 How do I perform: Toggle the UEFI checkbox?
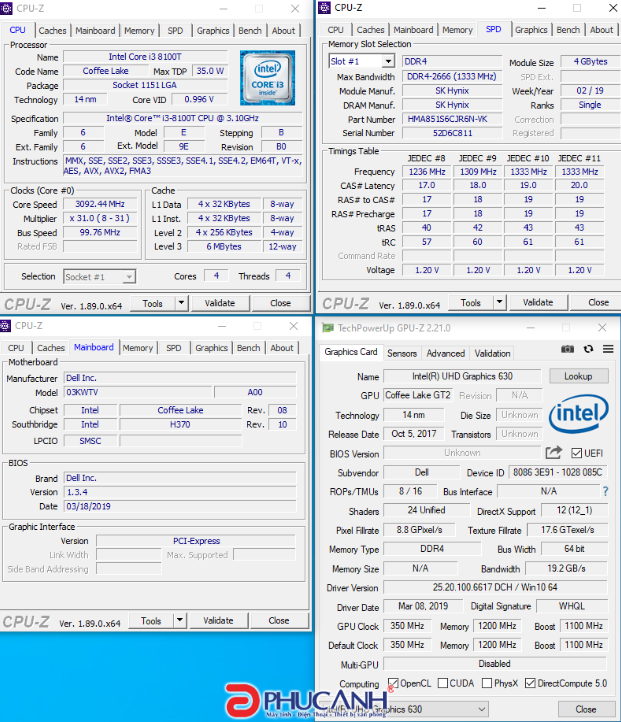click(576, 453)
